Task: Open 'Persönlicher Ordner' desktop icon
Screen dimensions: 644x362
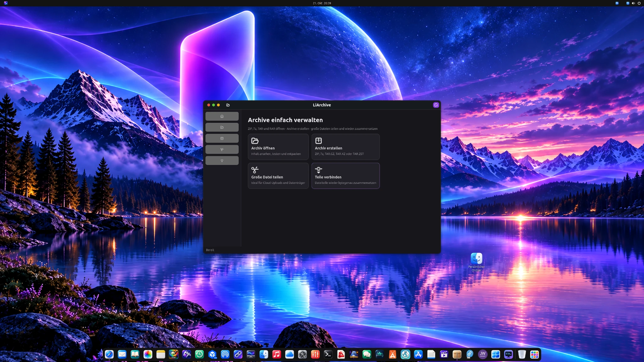Action: [x=476, y=262]
